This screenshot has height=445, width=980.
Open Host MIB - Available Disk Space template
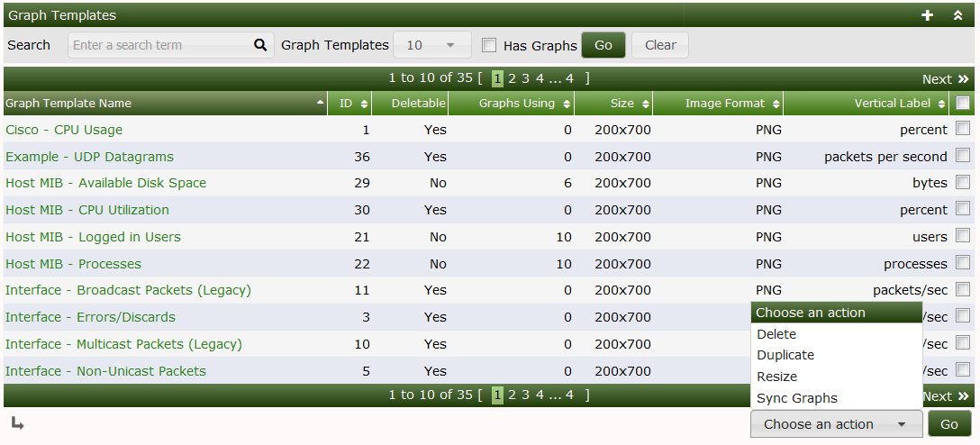point(105,183)
